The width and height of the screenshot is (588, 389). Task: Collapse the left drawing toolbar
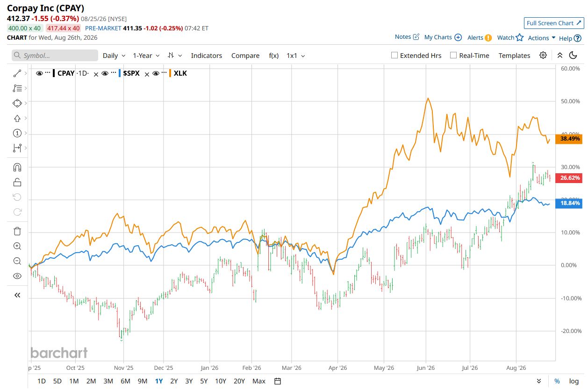tap(17, 295)
